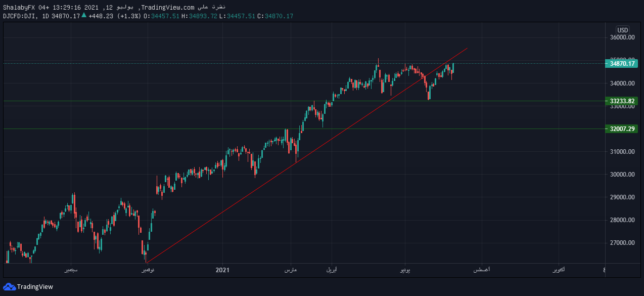This screenshot has height=296, width=644.
Task: Click the 34870.17 current price label
Action: pos(621,64)
